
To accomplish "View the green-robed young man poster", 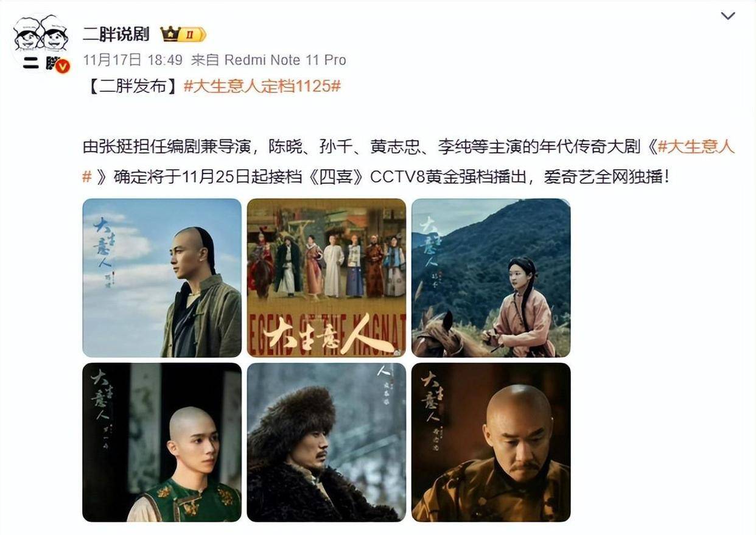I will 162,442.
